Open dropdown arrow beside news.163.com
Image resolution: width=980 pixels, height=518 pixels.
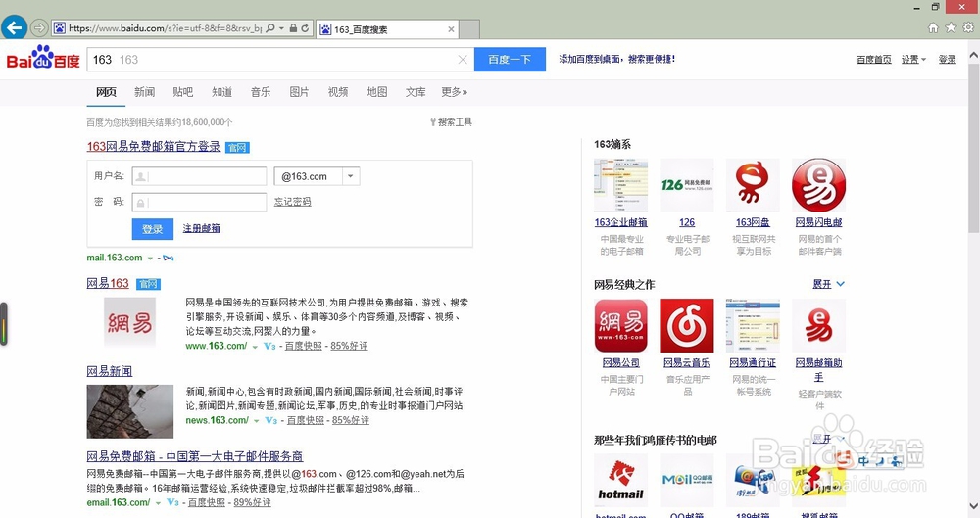(x=256, y=421)
